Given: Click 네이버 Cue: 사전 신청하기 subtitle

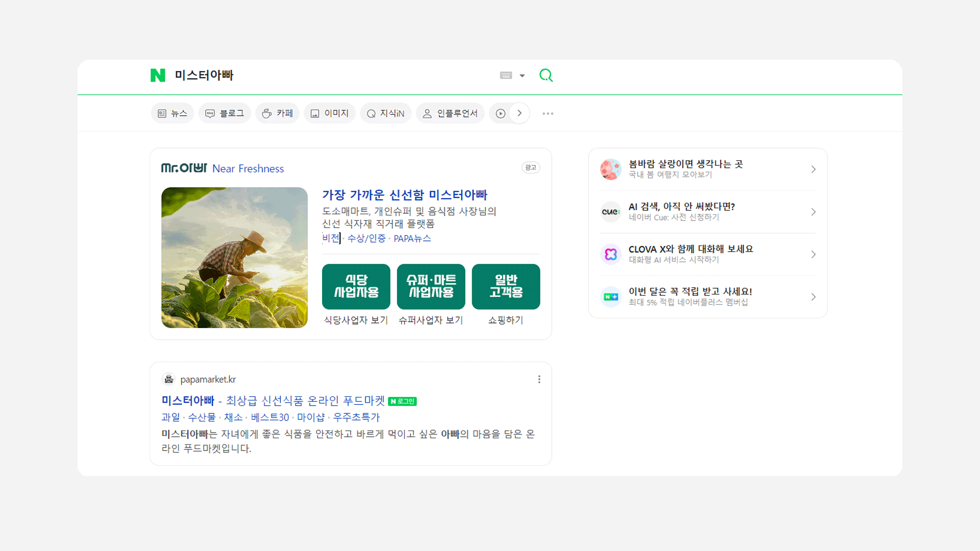Looking at the screenshot, I should (x=674, y=217).
